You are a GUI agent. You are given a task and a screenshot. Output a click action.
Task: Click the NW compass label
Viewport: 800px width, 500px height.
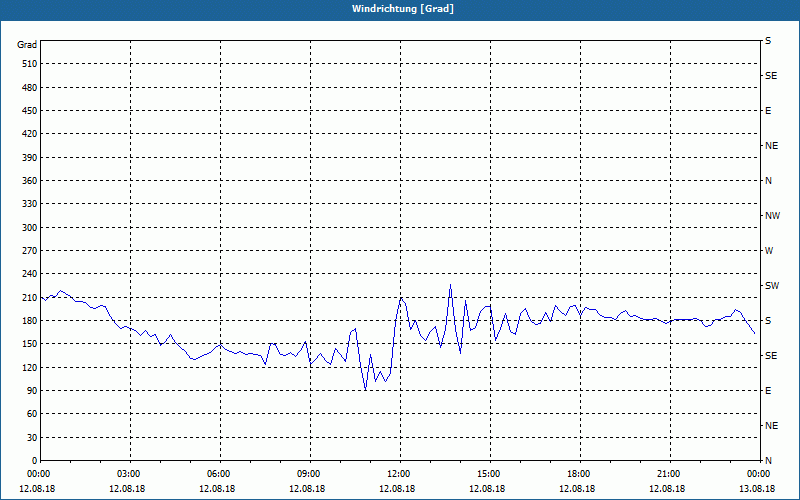point(772,216)
